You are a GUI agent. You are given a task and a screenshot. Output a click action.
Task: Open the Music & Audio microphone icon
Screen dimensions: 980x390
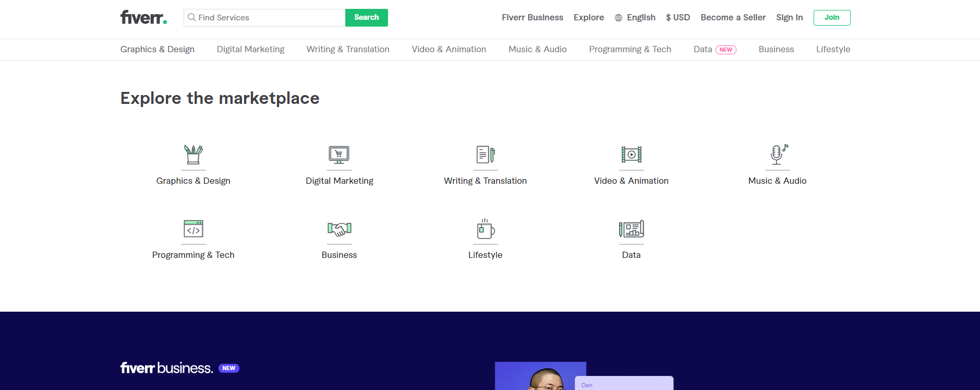[779, 155]
